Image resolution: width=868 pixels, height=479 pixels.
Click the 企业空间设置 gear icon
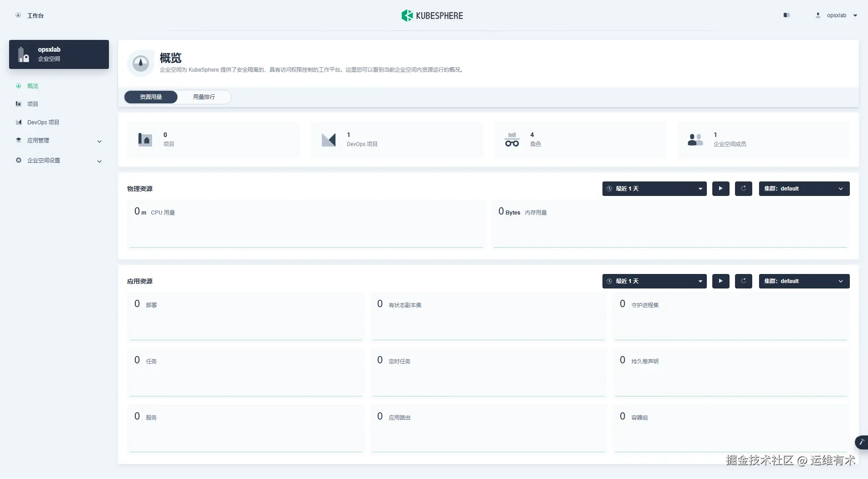click(x=19, y=160)
